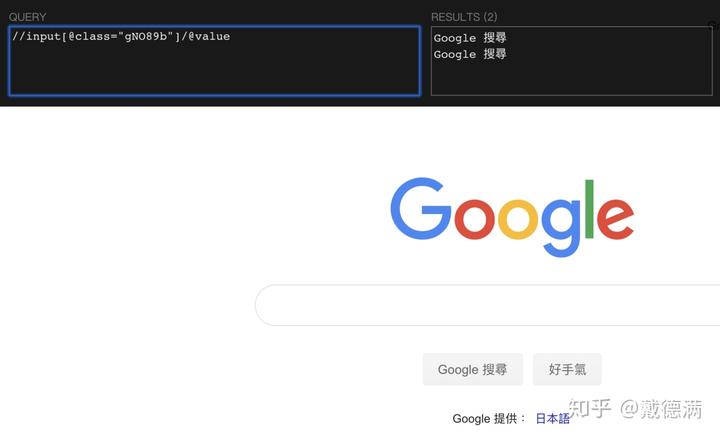This screenshot has width=720, height=438.
Task: Click the 知乎 watermark logo text
Action: (x=590, y=408)
